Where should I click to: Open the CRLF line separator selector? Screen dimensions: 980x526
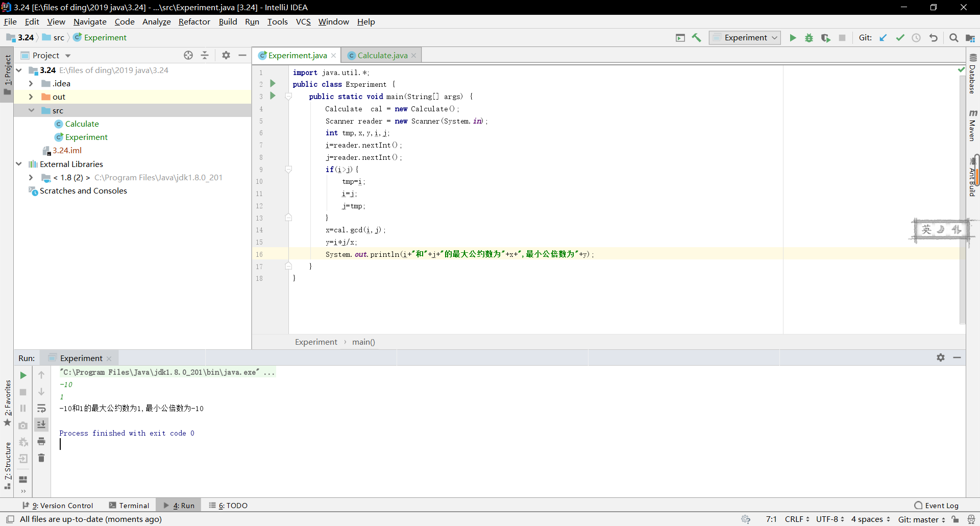[x=797, y=519]
